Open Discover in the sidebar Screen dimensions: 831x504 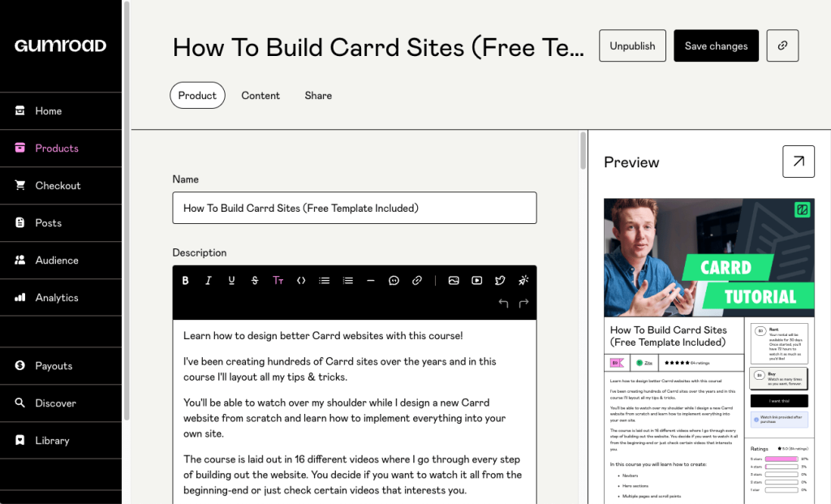tap(60, 403)
